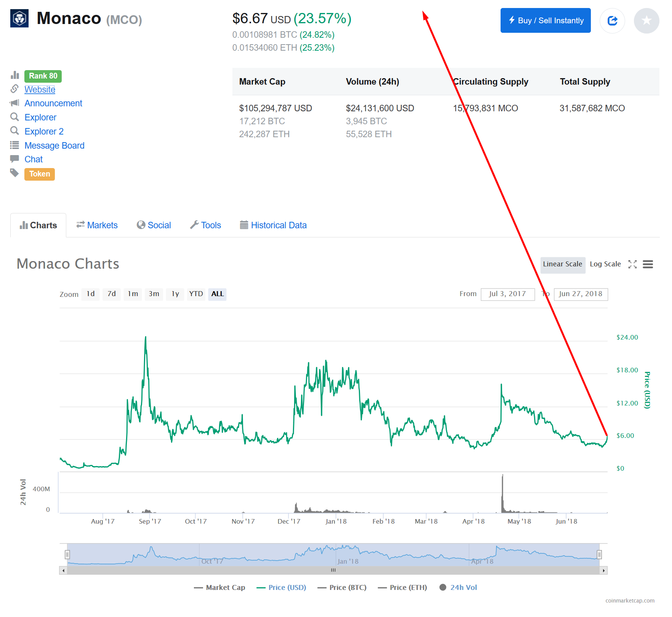Set chart zoom to ALL
The image size is (672, 617).
coord(218,294)
